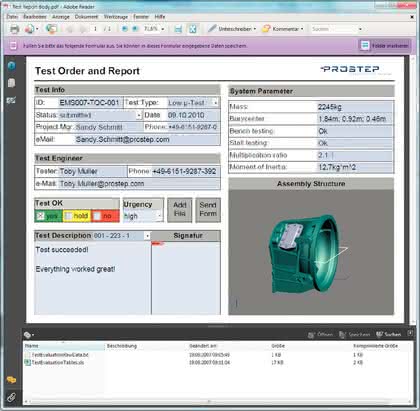The width and height of the screenshot is (420, 411).
Task: Click the zoom in round button
Action: tap(135, 29)
